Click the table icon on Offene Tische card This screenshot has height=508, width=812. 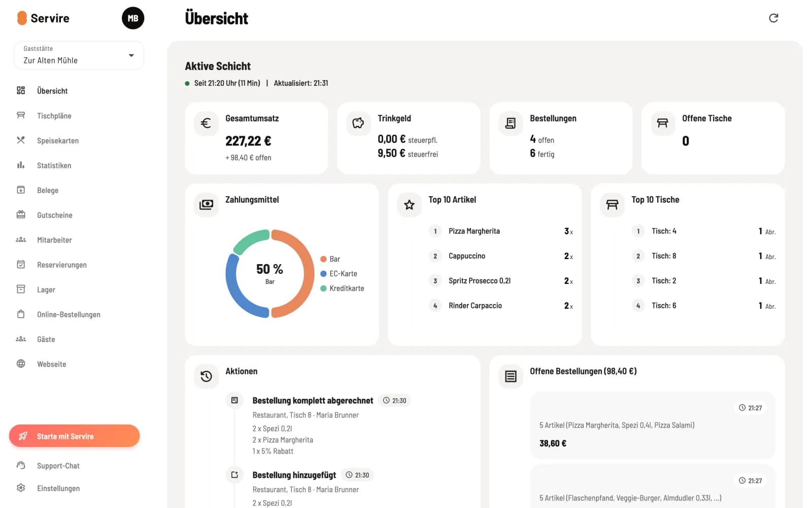tap(663, 123)
